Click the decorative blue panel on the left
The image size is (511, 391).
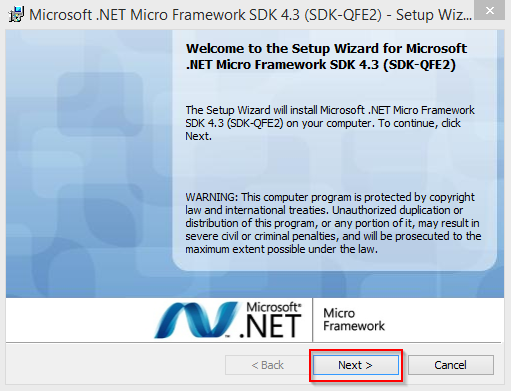click(89, 163)
